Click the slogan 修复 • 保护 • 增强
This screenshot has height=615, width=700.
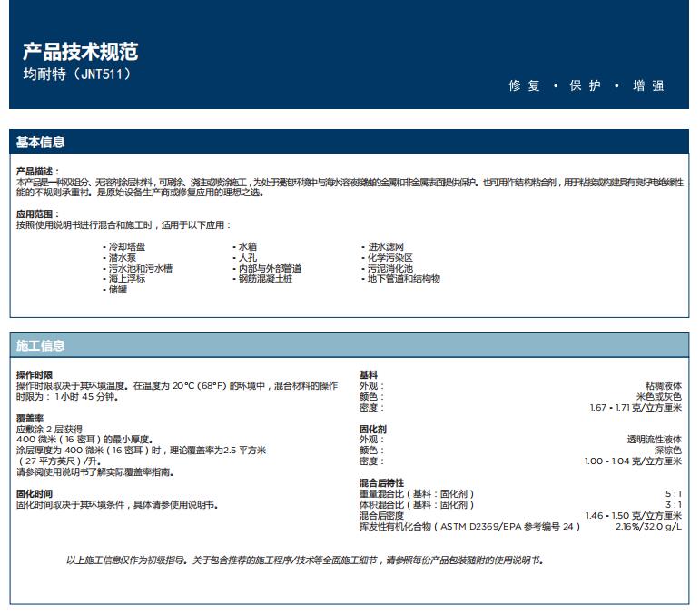(587, 85)
